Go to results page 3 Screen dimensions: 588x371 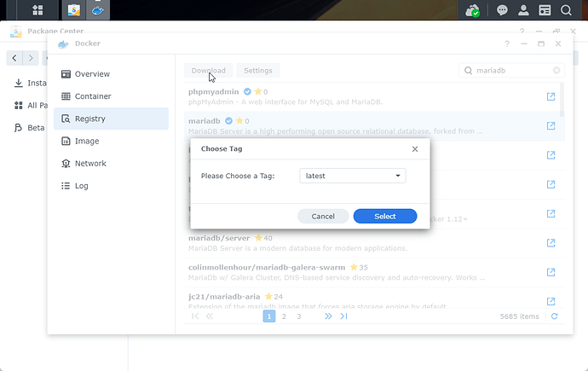tap(299, 316)
